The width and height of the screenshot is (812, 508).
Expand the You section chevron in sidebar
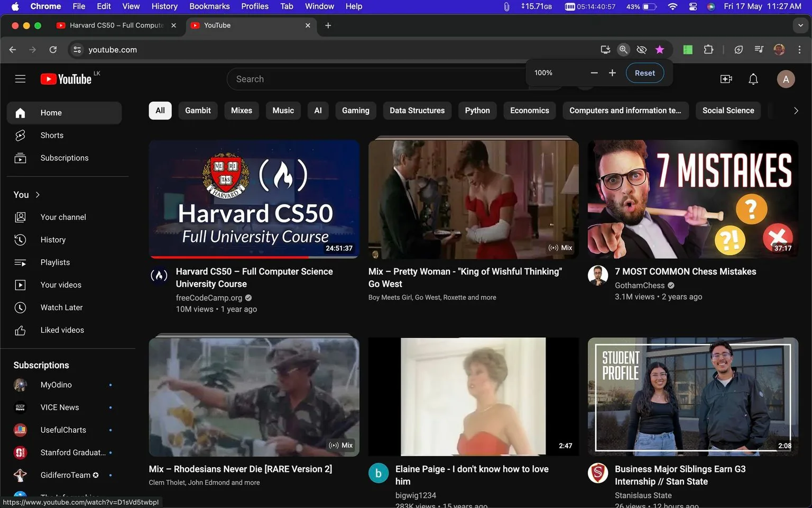pyautogui.click(x=38, y=194)
